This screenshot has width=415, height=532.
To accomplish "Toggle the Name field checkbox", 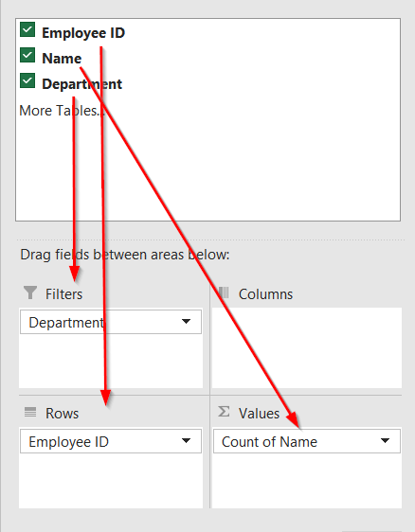I will point(27,55).
